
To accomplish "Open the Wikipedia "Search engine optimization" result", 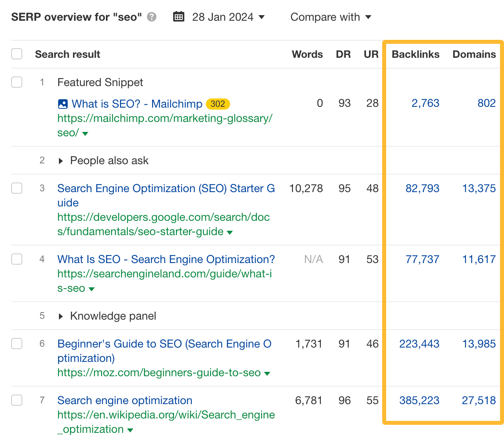I will [x=125, y=400].
